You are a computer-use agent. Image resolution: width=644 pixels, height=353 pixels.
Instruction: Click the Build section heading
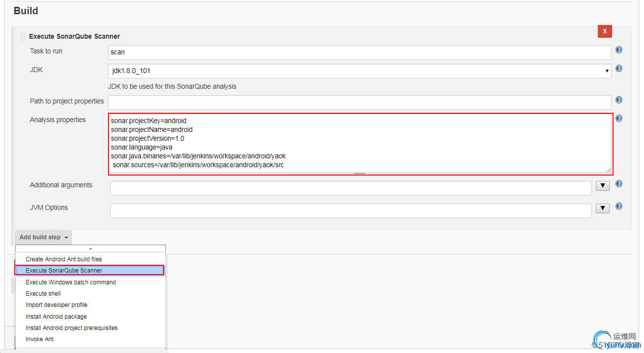pos(26,11)
